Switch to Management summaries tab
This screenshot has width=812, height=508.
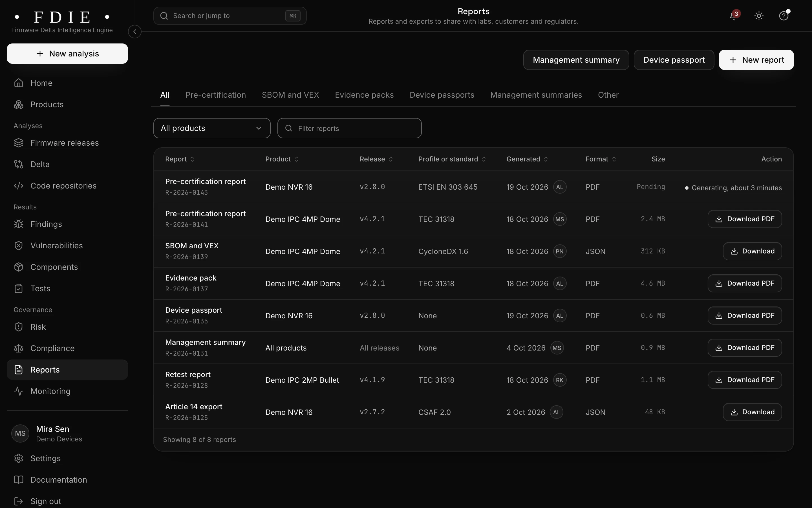536,95
